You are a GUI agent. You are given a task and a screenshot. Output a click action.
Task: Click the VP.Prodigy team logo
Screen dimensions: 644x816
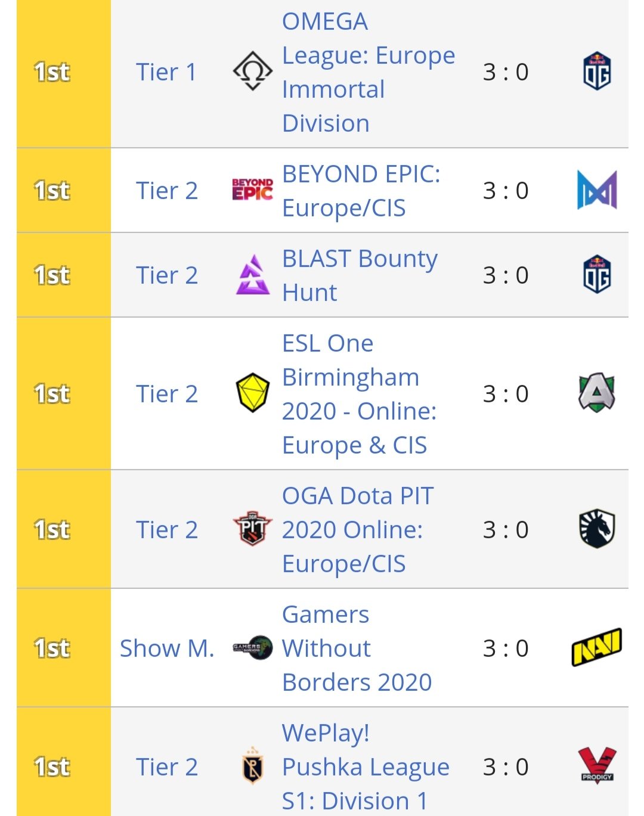point(596,765)
